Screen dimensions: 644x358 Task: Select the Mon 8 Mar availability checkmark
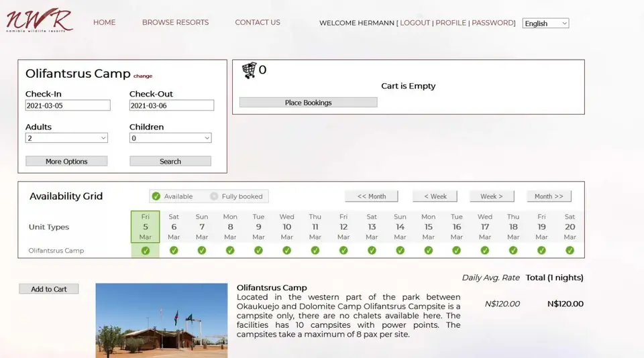point(230,250)
